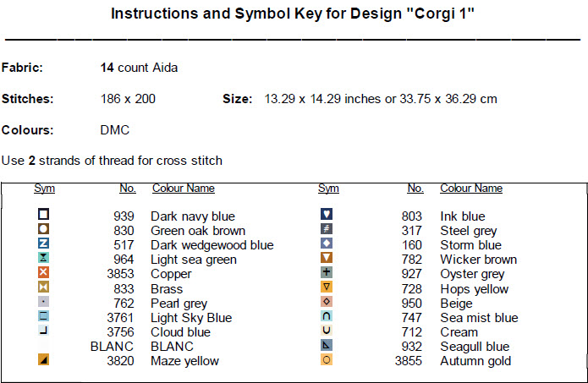Click thread number 3761 in list

click(x=120, y=318)
